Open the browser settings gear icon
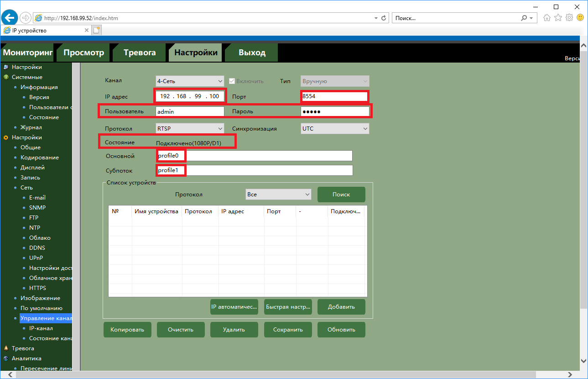588x379 pixels. pyautogui.click(x=569, y=18)
